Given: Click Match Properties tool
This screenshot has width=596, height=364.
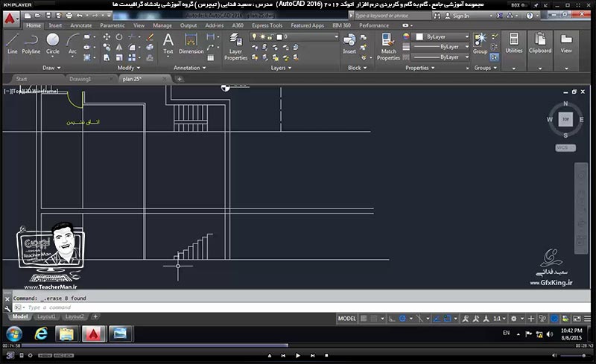Looking at the screenshot, I should click(388, 47).
